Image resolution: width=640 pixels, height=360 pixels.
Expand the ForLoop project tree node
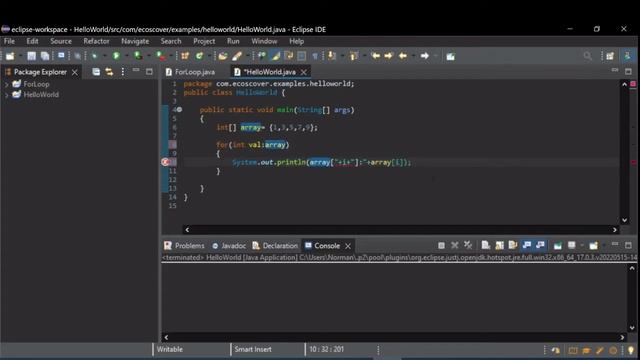(x=7, y=84)
